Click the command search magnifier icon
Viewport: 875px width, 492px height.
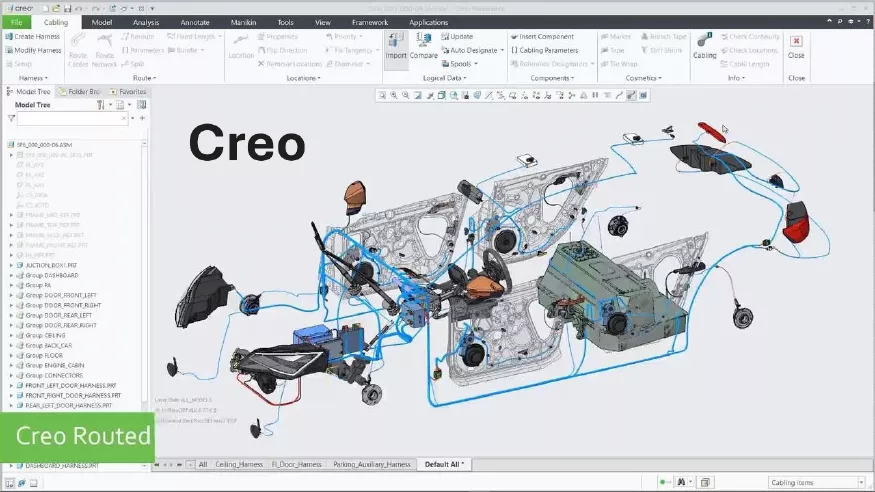(x=839, y=22)
